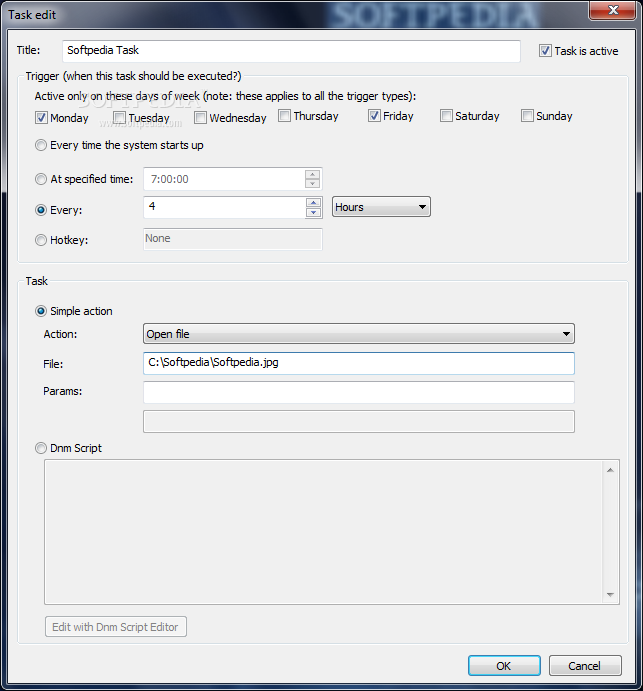Close the Task edit dialog

coord(613,10)
